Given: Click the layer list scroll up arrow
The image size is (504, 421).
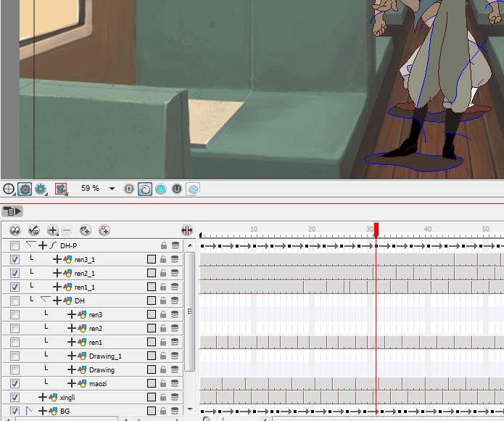Looking at the screenshot, I should pyautogui.click(x=190, y=246).
